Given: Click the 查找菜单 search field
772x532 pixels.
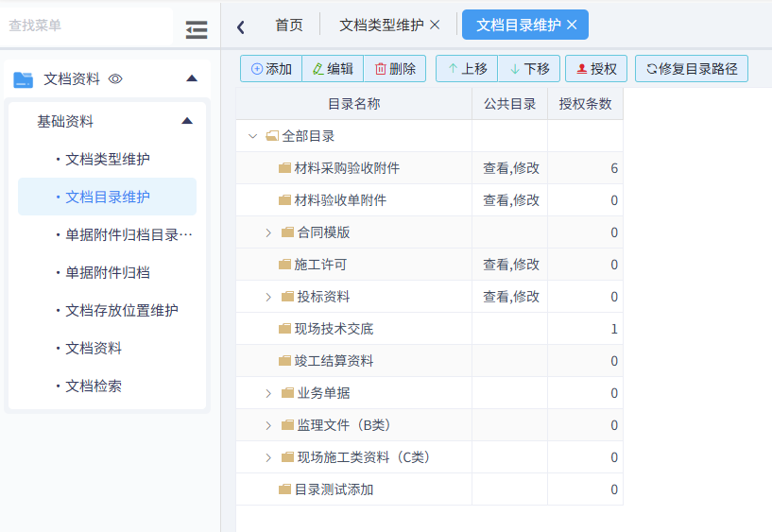Looking at the screenshot, I should tap(85, 26).
